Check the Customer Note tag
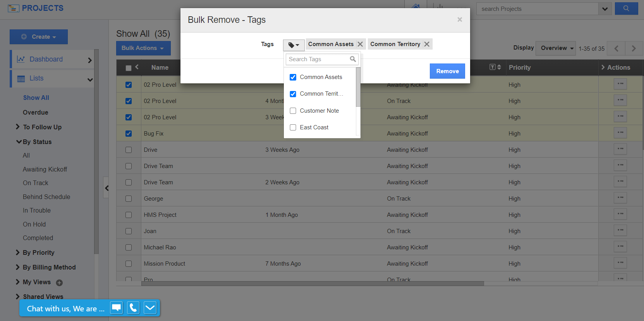Image resolution: width=644 pixels, height=321 pixels. click(293, 111)
